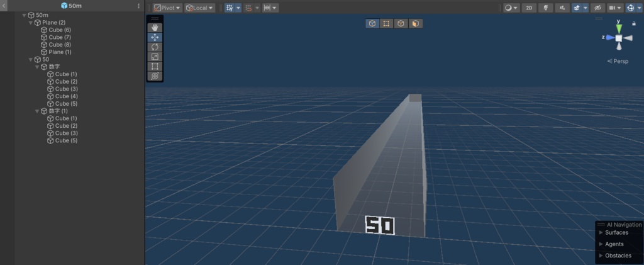This screenshot has width=644, height=265.
Task: Click the green Y axis cone
Action: [x=619, y=29]
